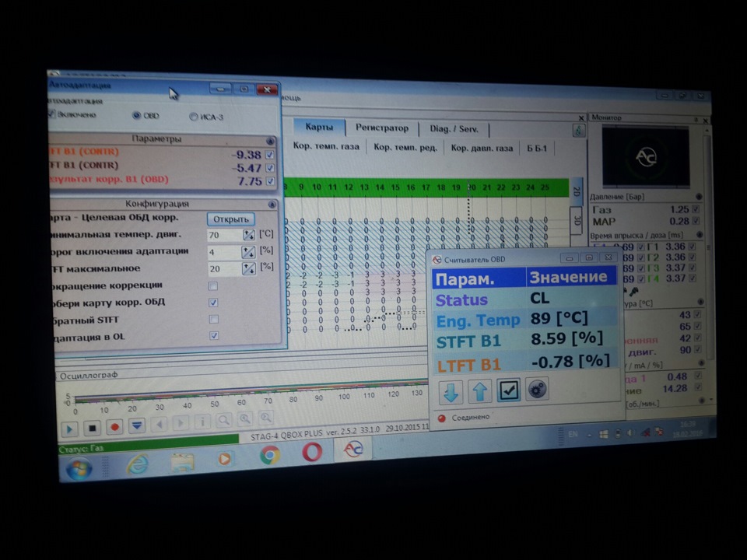The width and height of the screenshot is (747, 560).
Task: Toggle the checkbox next to 7.75 result
Action: [270, 181]
